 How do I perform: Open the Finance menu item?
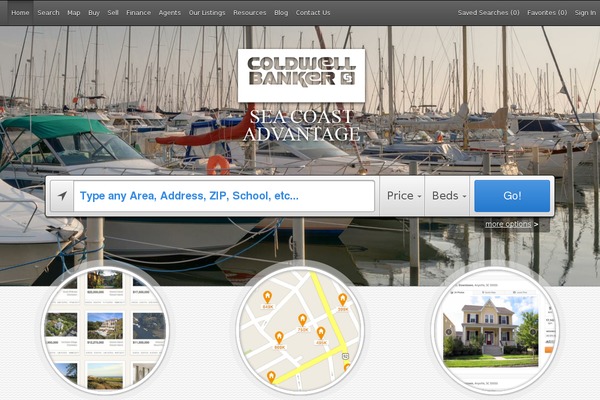[139, 13]
